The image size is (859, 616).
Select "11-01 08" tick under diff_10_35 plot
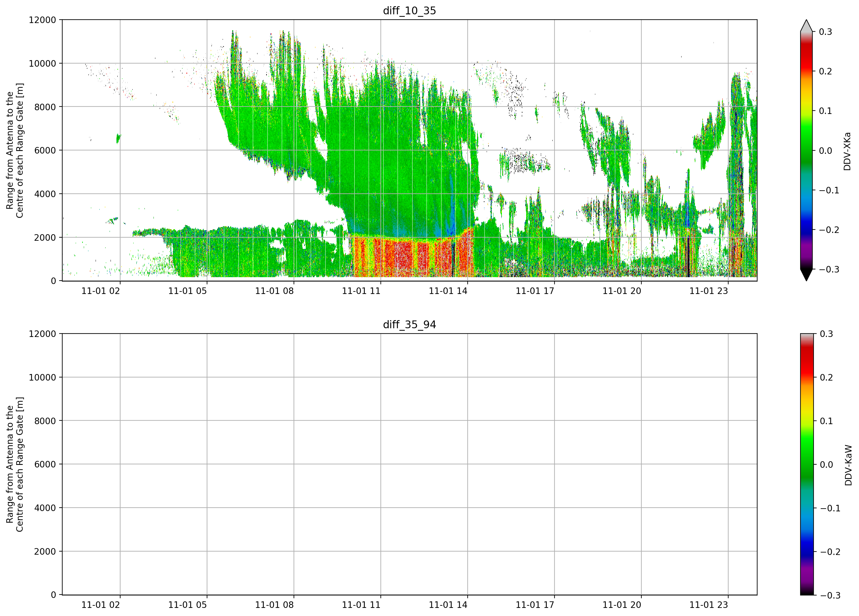click(274, 291)
